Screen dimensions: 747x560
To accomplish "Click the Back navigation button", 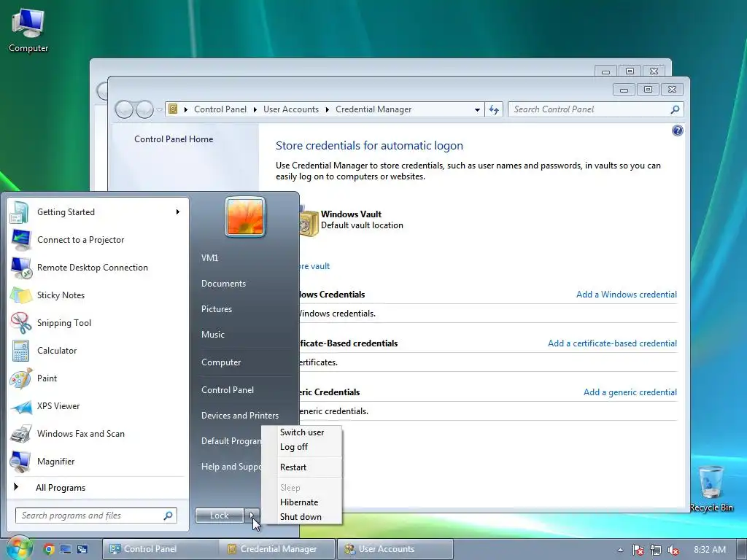I will point(124,109).
